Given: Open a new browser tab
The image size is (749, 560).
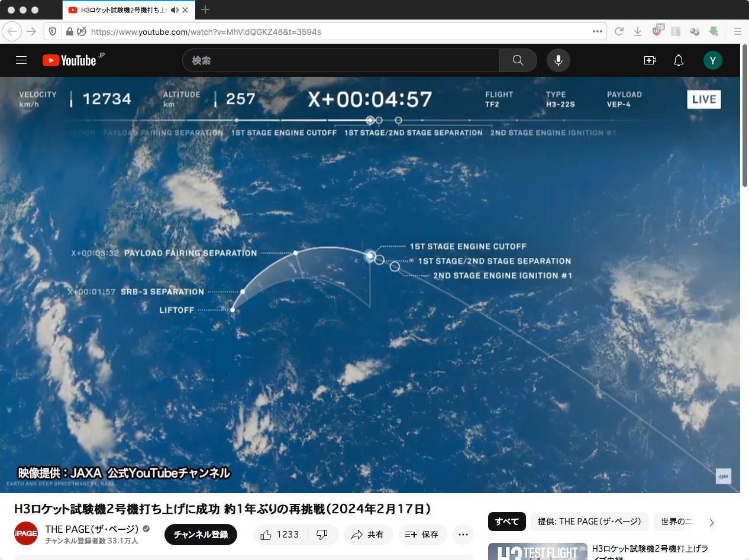Looking at the screenshot, I should point(205,9).
